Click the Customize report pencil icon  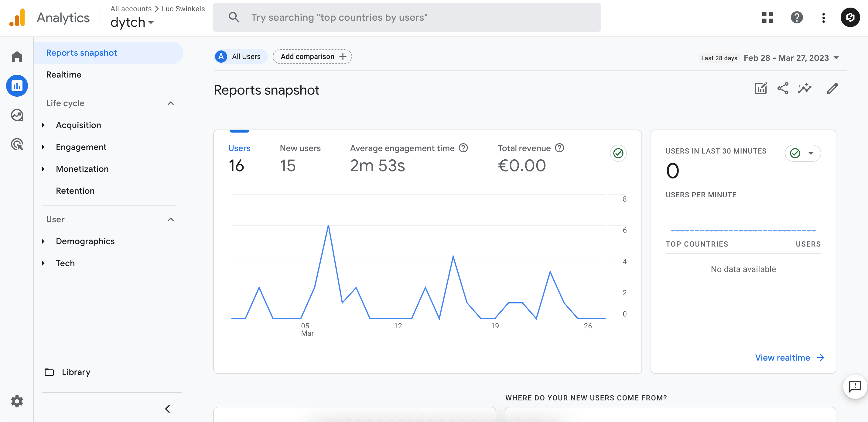coord(832,88)
